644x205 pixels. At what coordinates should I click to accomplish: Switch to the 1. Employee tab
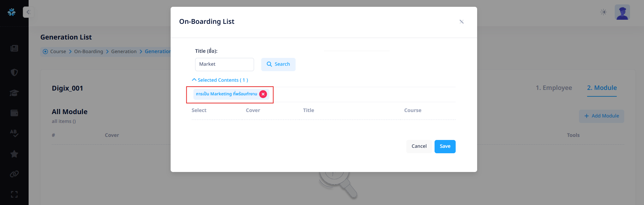tap(554, 88)
